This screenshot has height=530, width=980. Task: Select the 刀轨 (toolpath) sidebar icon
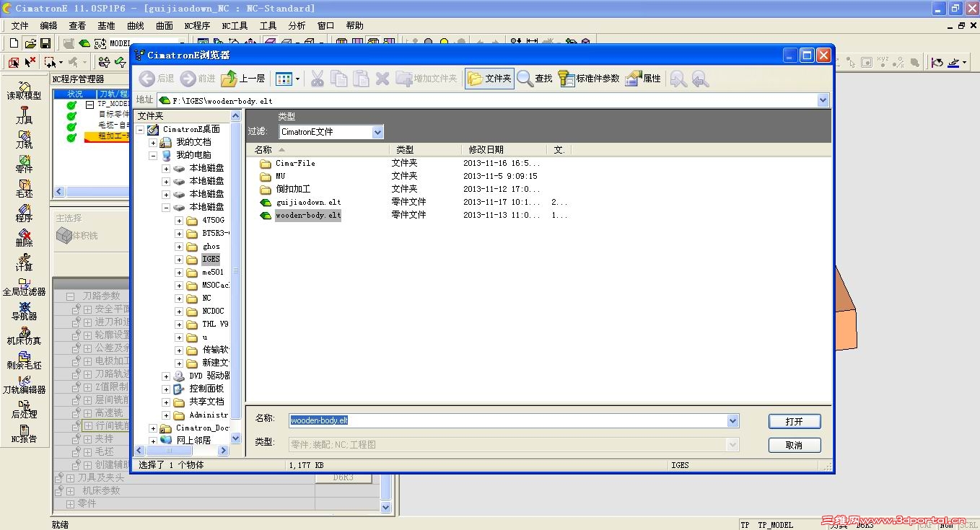[x=24, y=139]
